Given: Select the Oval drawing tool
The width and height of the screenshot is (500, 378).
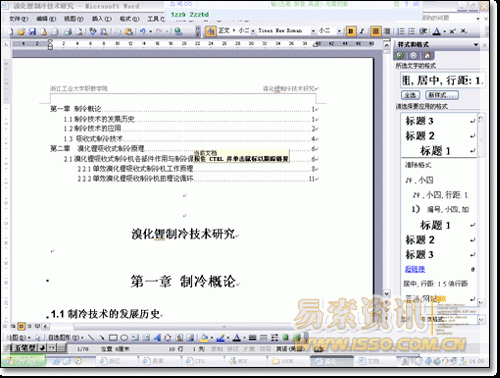Looking at the screenshot, I should (124, 338).
